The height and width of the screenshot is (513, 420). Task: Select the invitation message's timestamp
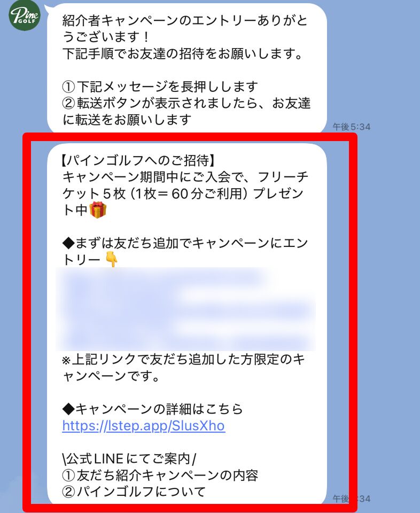[351, 499]
